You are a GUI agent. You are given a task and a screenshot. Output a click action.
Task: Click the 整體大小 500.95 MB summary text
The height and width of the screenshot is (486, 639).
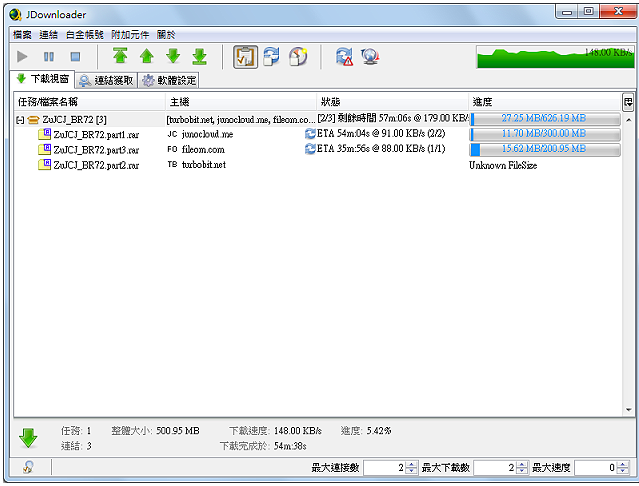pos(155,431)
